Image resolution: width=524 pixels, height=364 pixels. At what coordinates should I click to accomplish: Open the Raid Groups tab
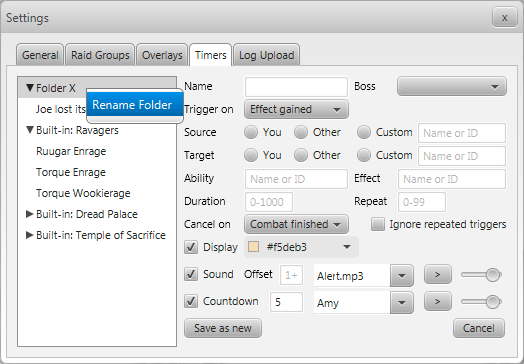pyautogui.click(x=100, y=55)
